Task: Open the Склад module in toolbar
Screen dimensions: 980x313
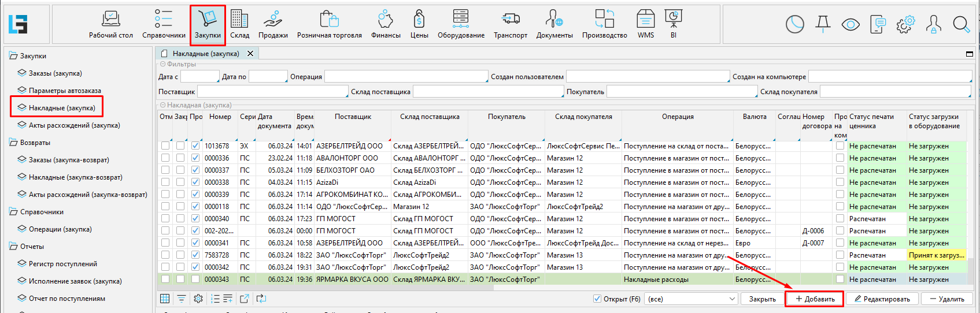Action: [239, 24]
